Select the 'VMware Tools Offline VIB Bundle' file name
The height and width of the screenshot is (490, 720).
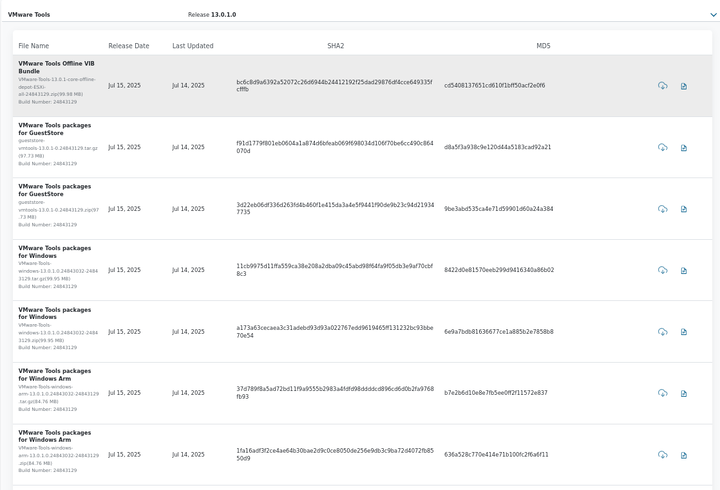coord(56,68)
